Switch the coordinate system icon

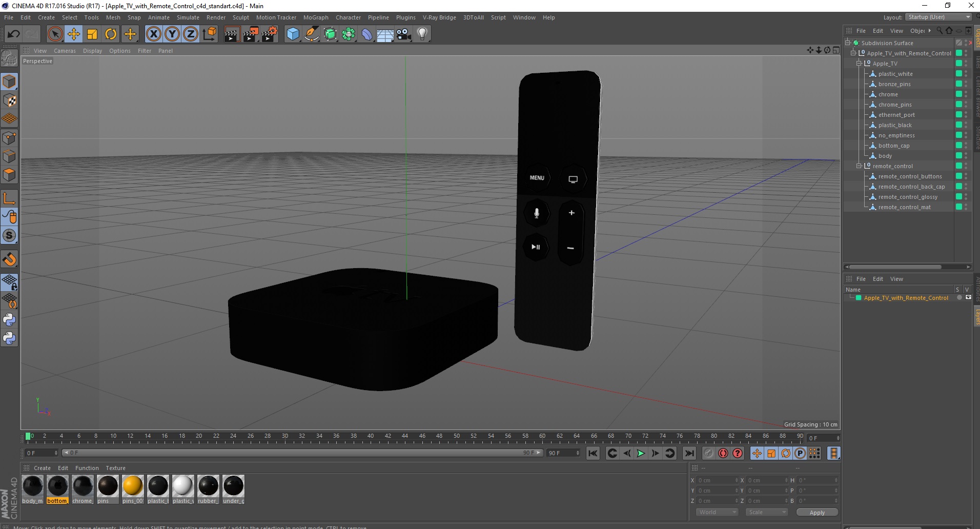point(209,34)
